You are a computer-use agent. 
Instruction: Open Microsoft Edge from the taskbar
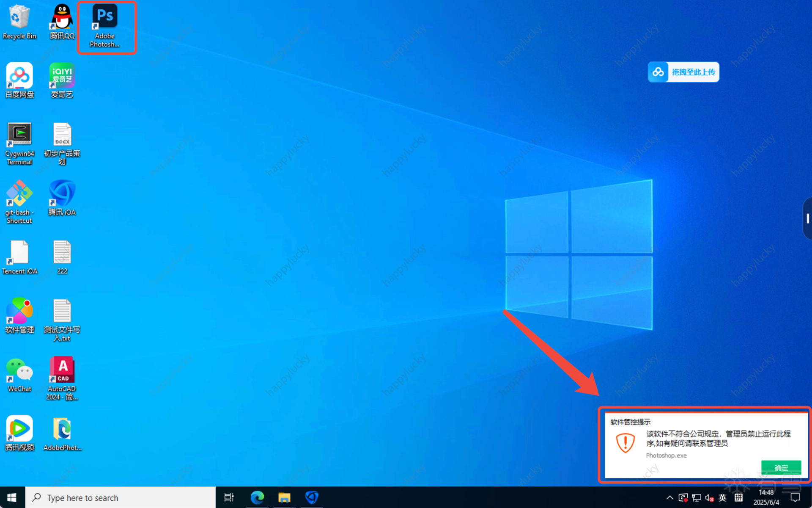(257, 498)
